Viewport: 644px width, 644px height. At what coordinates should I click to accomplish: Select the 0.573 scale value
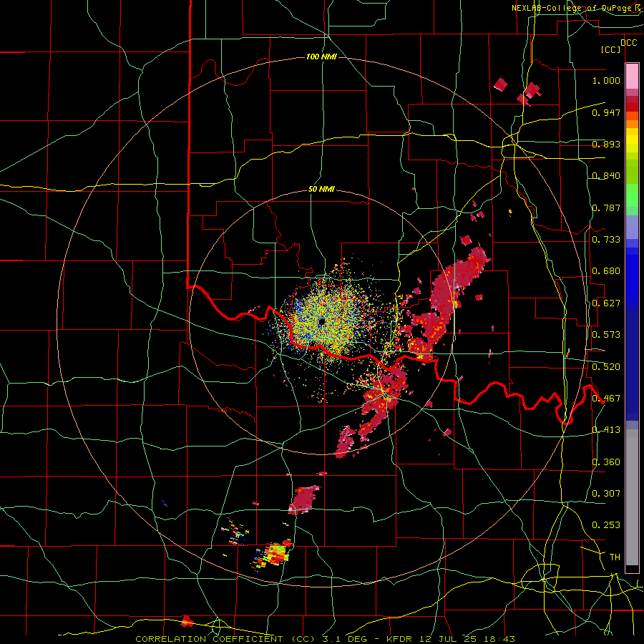click(606, 335)
